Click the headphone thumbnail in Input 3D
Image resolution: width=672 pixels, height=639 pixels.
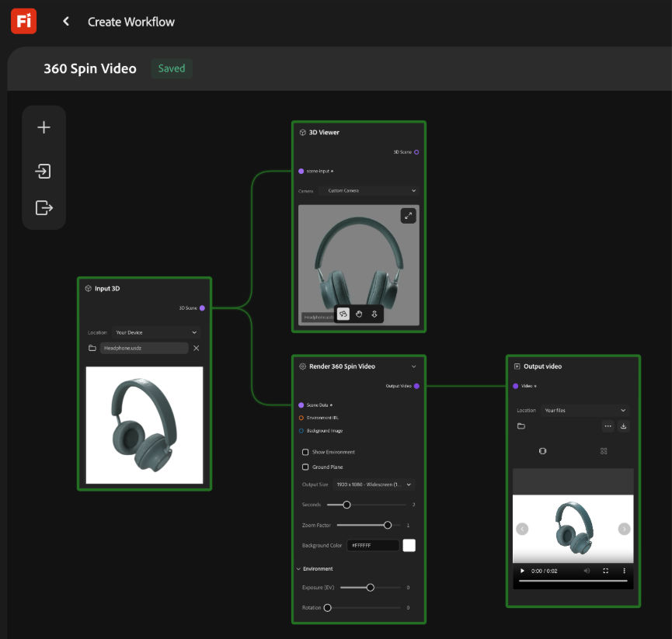click(144, 425)
